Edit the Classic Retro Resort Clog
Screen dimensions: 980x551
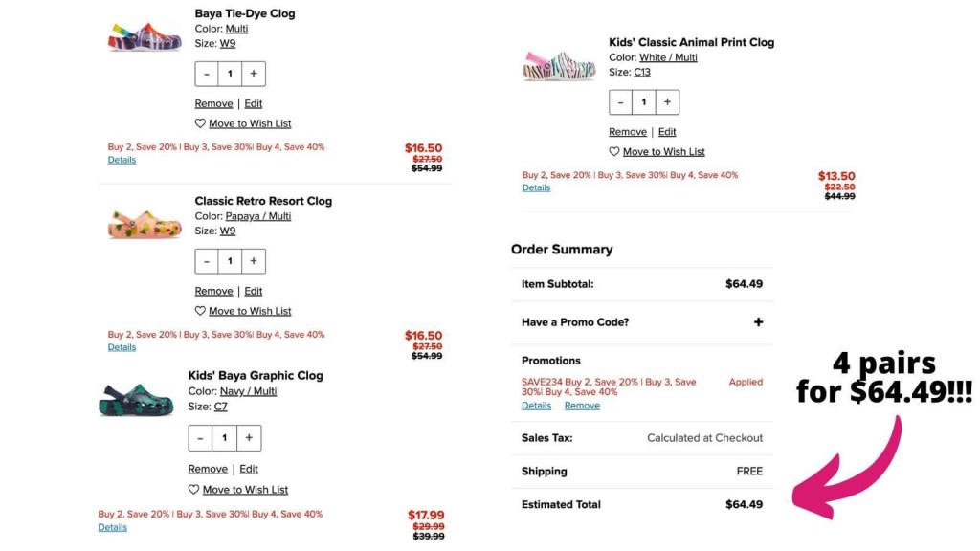pos(253,291)
